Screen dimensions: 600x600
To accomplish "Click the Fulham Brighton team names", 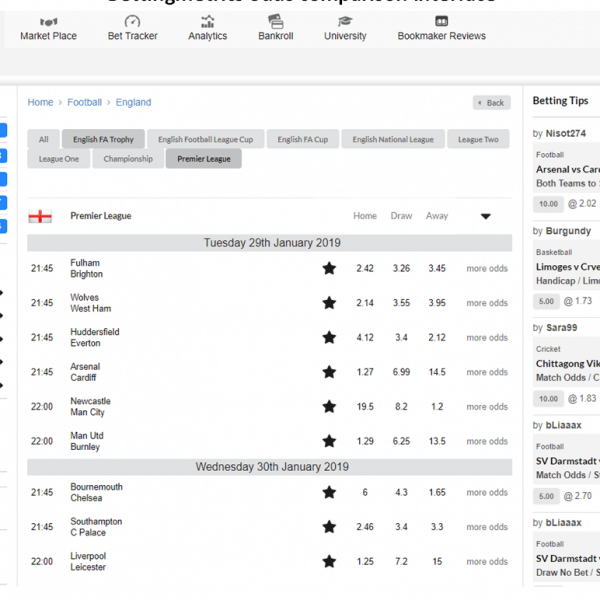I will 86,269.
